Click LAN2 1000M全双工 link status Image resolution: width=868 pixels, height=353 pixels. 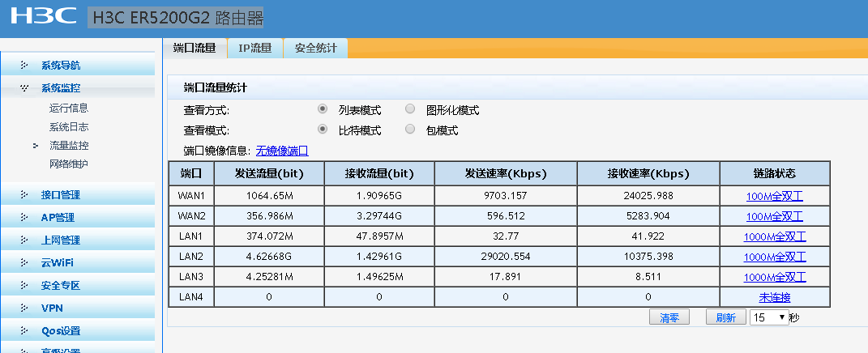coord(775,257)
